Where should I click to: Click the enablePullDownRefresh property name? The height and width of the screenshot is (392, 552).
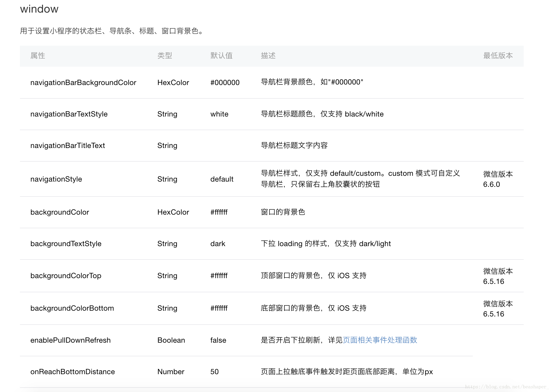(x=71, y=340)
